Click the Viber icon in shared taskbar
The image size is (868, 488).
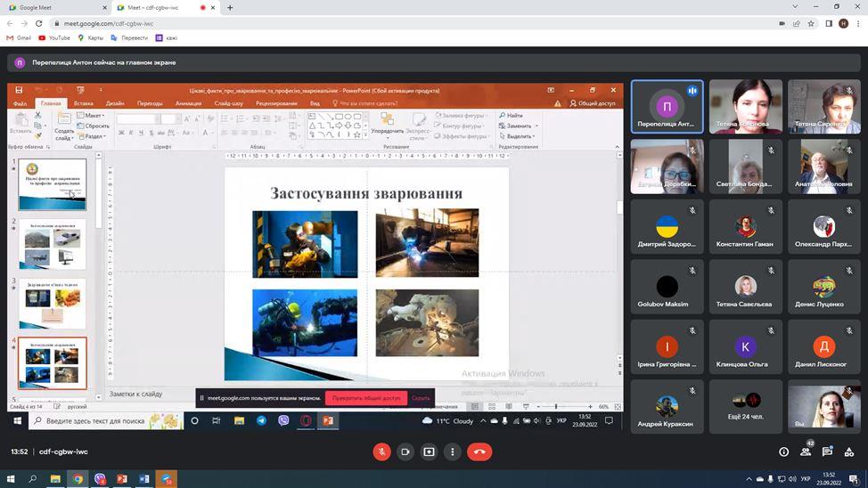tap(283, 420)
